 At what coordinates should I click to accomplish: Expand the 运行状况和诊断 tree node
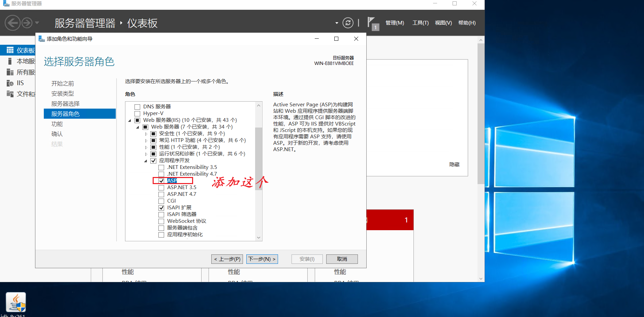146,154
